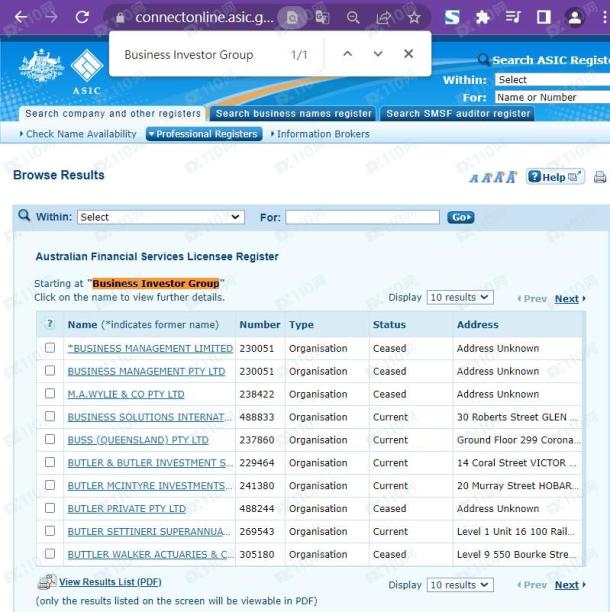Click the Australian coat of arms logo
The image size is (610, 612).
(41, 66)
